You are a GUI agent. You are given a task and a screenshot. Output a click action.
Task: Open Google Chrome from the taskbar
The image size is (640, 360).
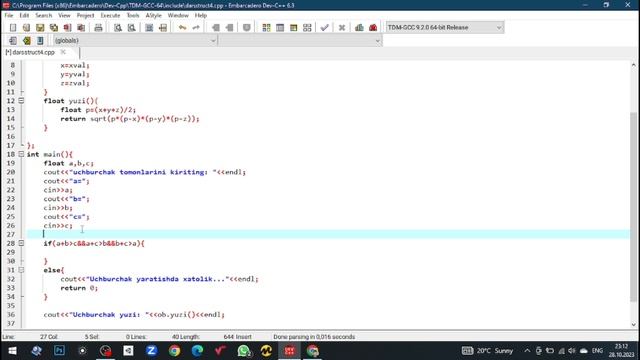174,351
